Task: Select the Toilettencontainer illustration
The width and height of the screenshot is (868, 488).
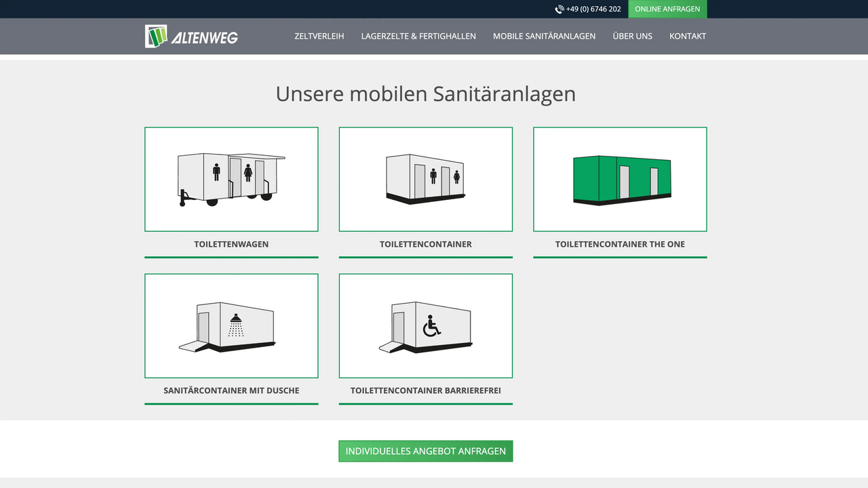Action: click(425, 178)
